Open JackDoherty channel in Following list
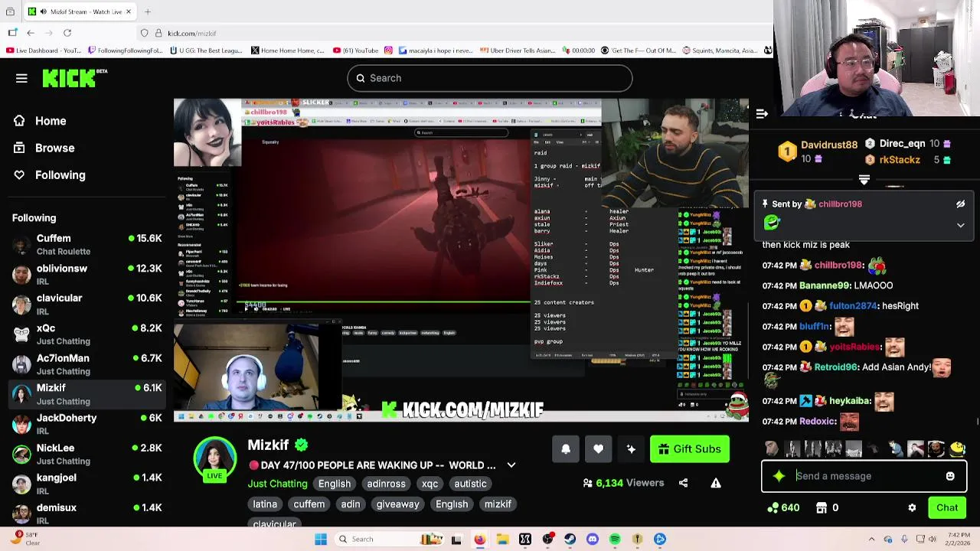This screenshot has width=980, height=551. (87, 424)
